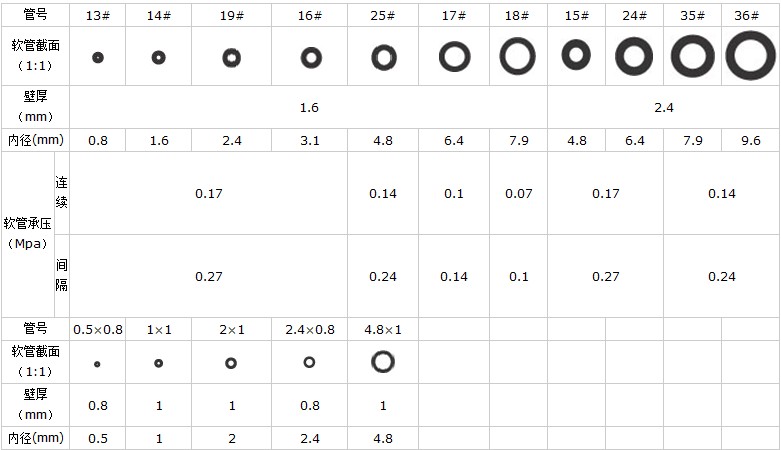Viewport: 781px width, 450px height.
Task: Select the 0.5×0.8 tube cross-section dot
Action: click(97, 364)
